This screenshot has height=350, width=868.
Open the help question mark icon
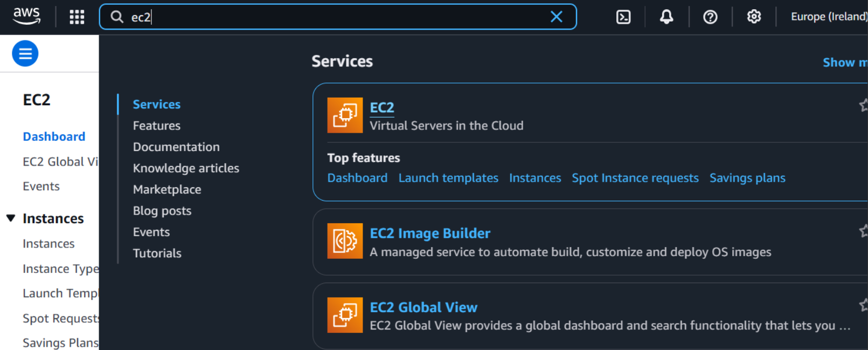coord(710,17)
